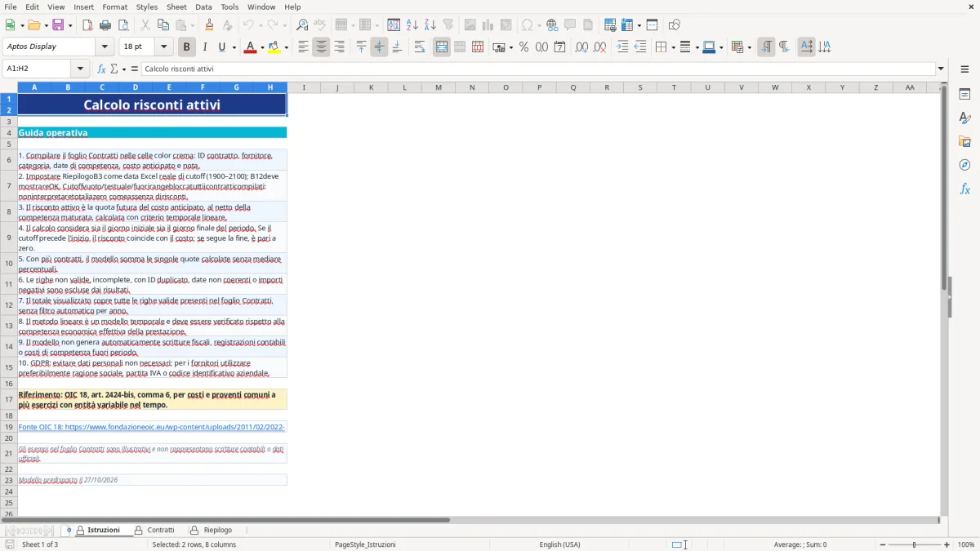Click the Sort Ascending icon
The width and height of the screenshot is (980, 551).
tap(412, 25)
